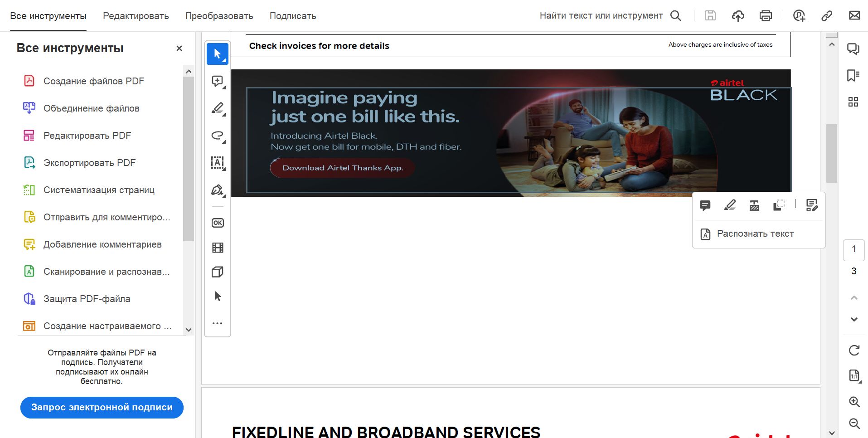Image resolution: width=868 pixels, height=438 pixels.
Task: Click the tools panel vertical scrollbar thumb
Action: tap(189, 159)
